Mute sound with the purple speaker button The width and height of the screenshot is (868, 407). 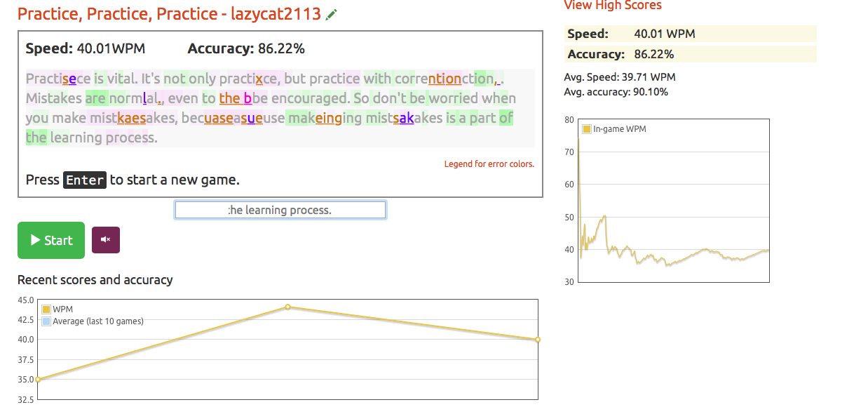[x=106, y=240]
